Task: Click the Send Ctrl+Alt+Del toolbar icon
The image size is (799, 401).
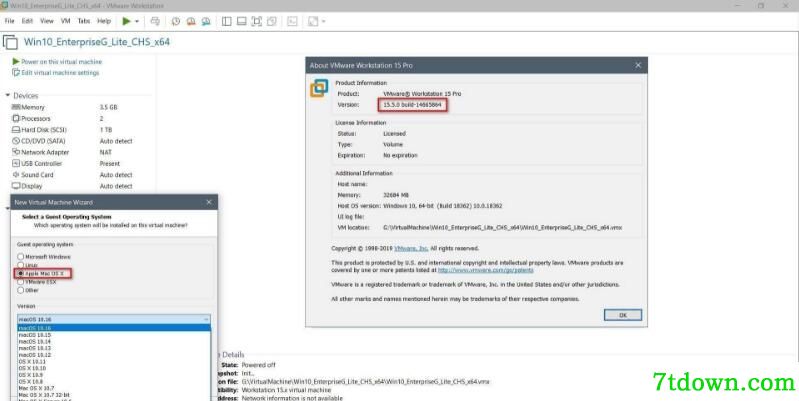Action: (155, 21)
